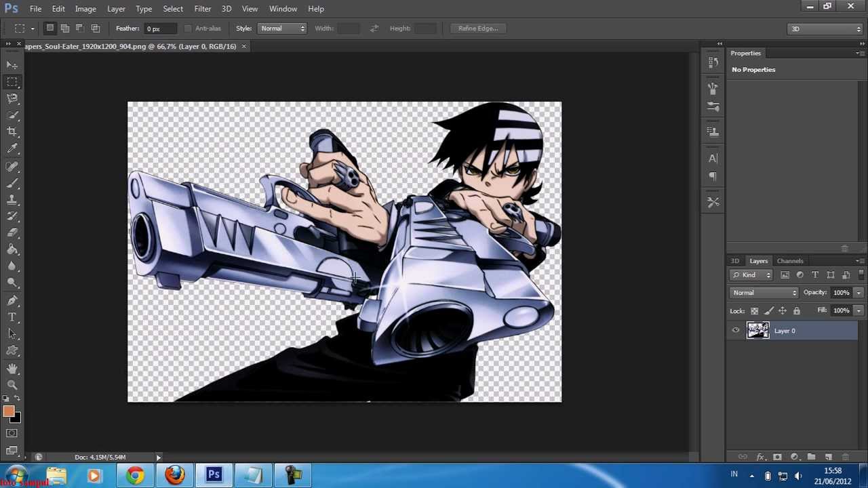Close the Soul-Eater document tab
This screenshot has height=488, width=868.
[243, 47]
